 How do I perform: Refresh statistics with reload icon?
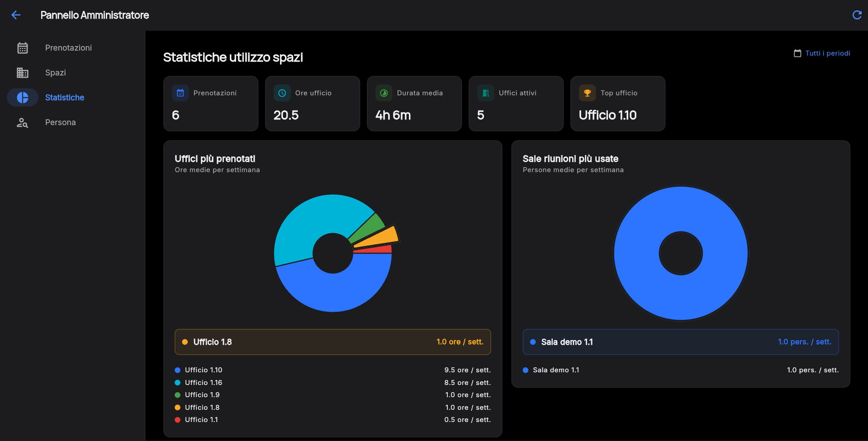(857, 15)
